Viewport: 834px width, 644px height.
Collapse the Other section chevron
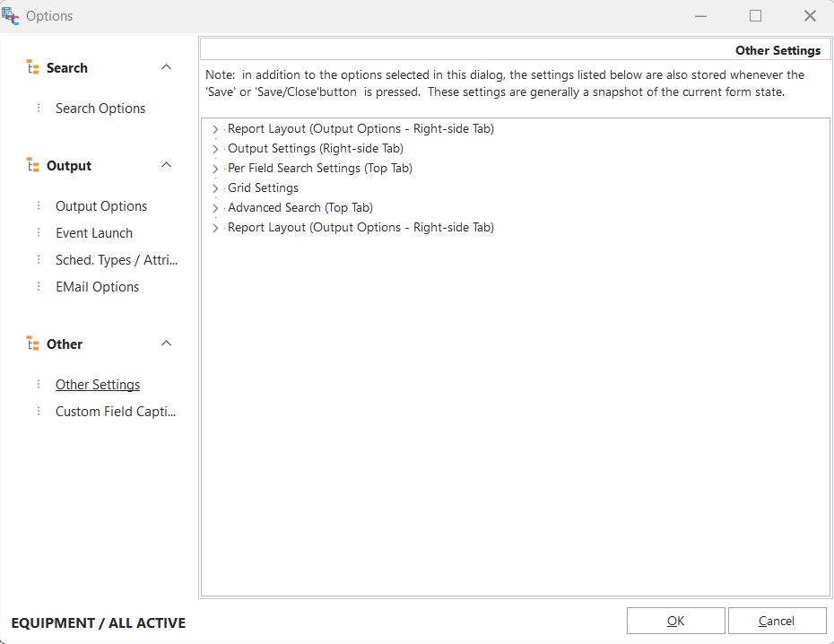click(166, 344)
